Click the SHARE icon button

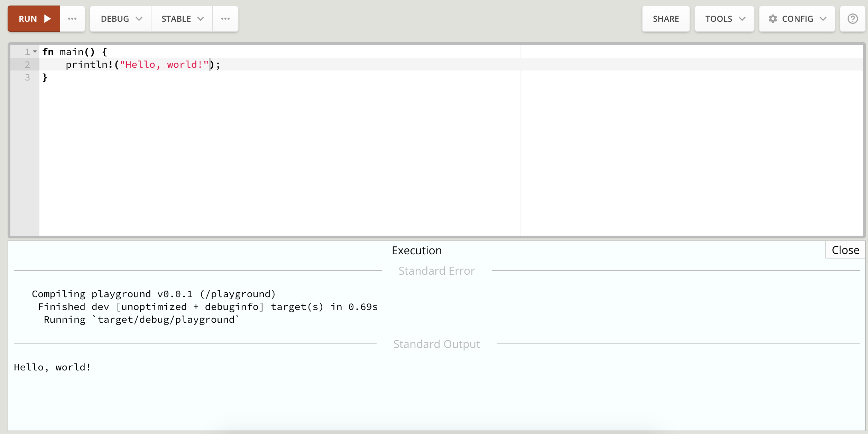click(665, 18)
